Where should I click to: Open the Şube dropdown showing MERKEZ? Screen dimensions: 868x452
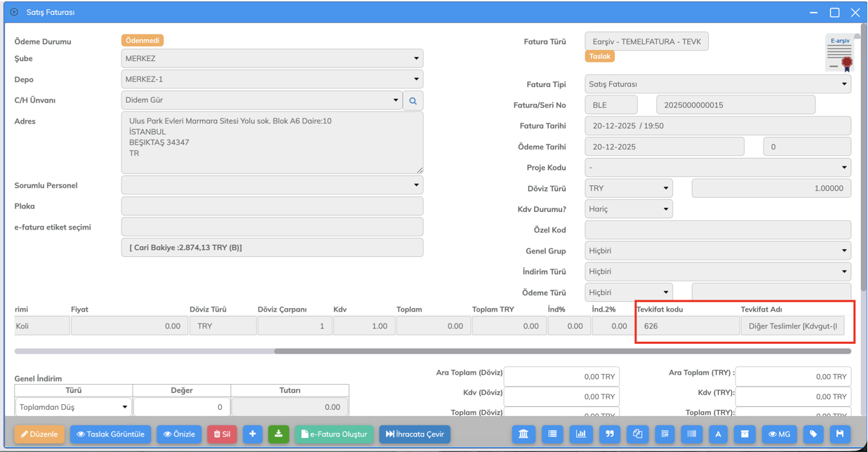(272, 58)
